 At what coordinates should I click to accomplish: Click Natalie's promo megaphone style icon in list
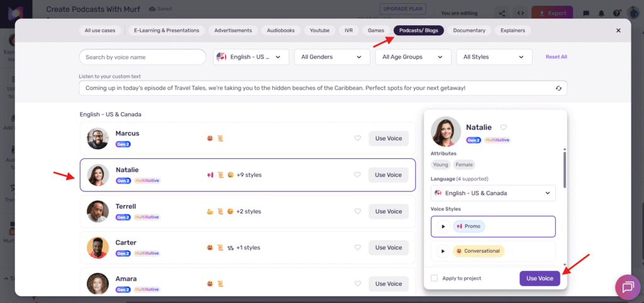[210, 174]
